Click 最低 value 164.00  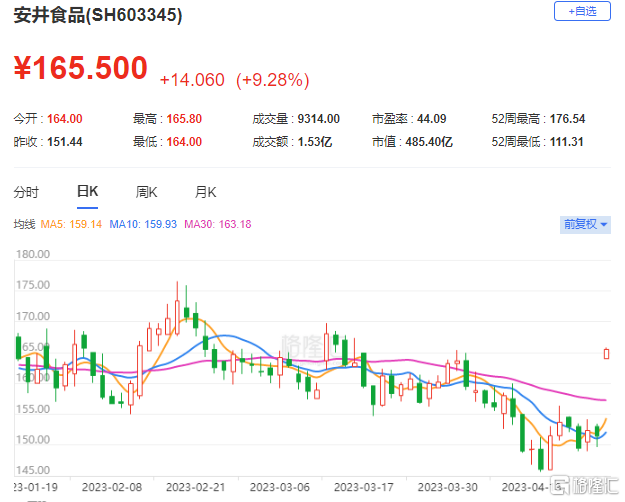click(x=184, y=142)
